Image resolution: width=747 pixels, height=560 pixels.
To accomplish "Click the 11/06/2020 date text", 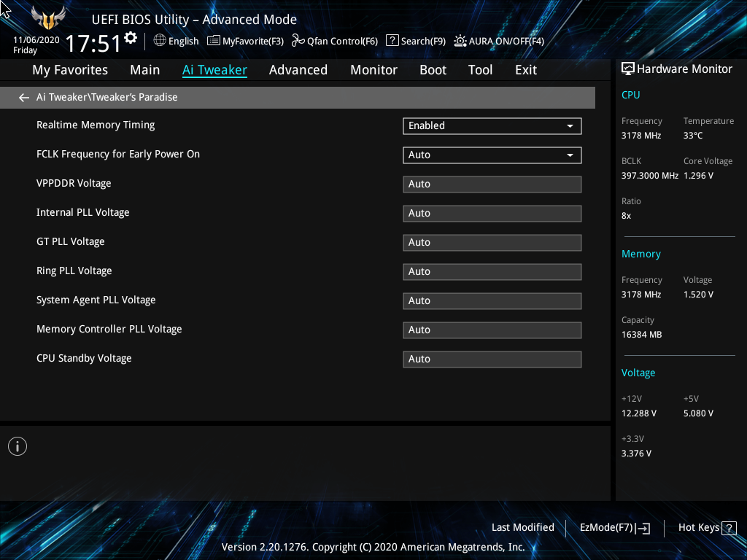I will click(36, 40).
